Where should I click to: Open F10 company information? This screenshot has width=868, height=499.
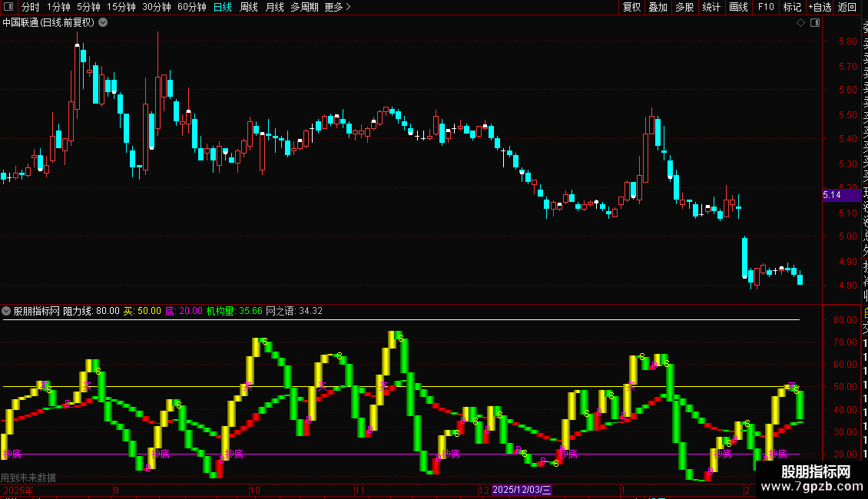point(766,7)
